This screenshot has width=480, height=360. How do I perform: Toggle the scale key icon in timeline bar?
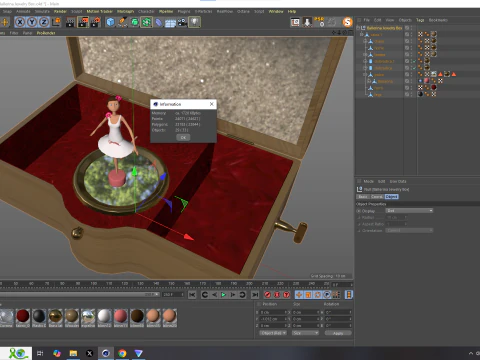tap(308, 295)
